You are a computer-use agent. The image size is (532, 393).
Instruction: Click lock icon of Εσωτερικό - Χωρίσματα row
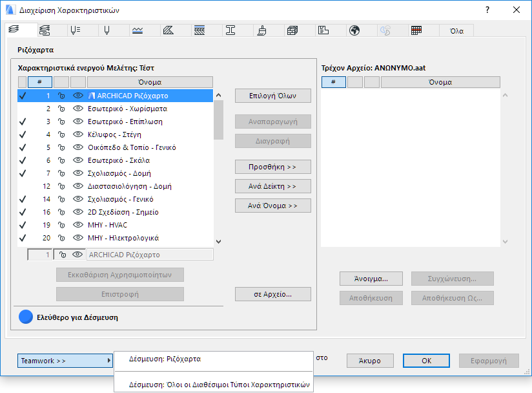click(x=61, y=109)
